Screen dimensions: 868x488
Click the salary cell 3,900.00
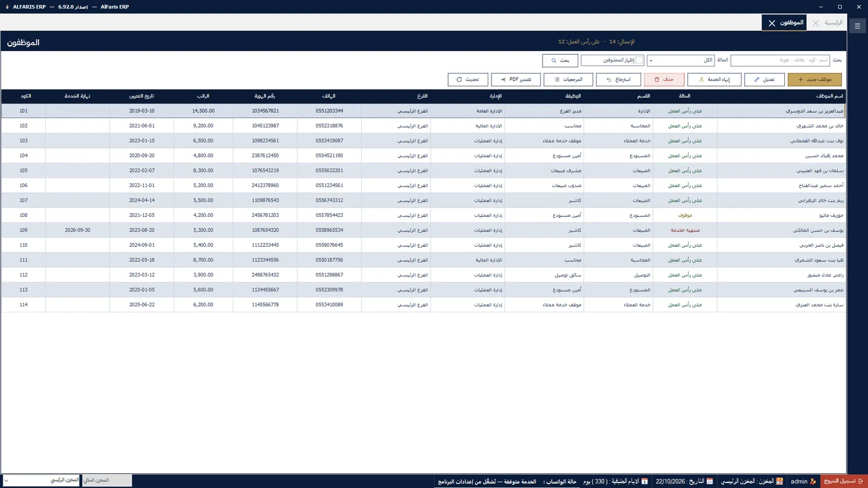203,275
